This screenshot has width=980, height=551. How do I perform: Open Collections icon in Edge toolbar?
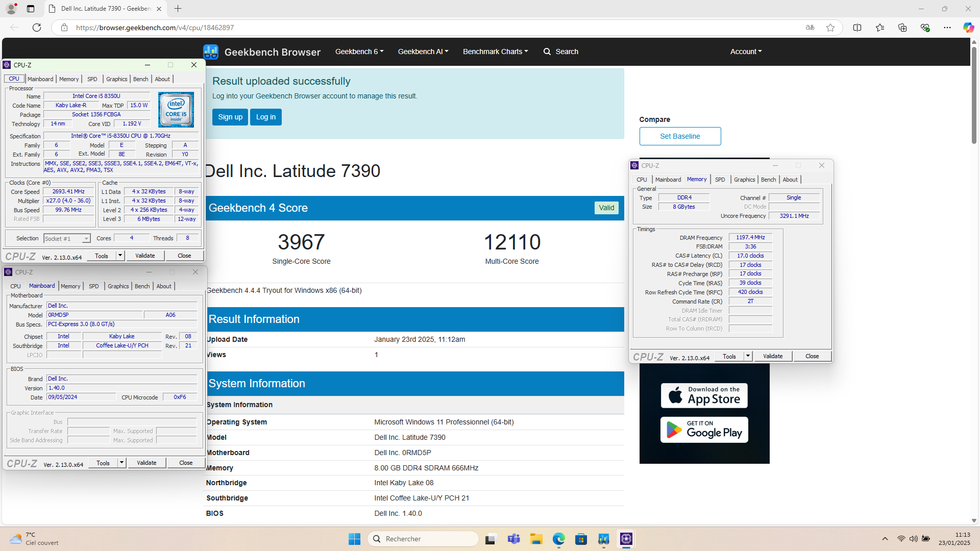[x=902, y=28]
